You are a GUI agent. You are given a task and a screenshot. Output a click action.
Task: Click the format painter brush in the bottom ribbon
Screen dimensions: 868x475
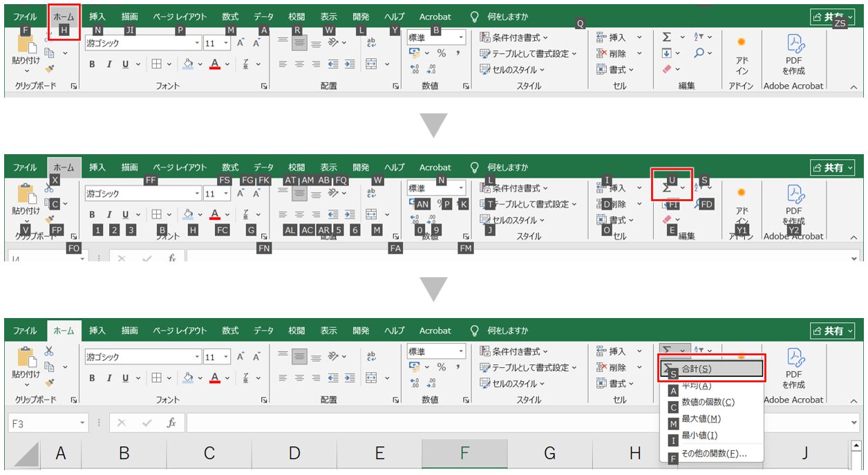click(49, 382)
